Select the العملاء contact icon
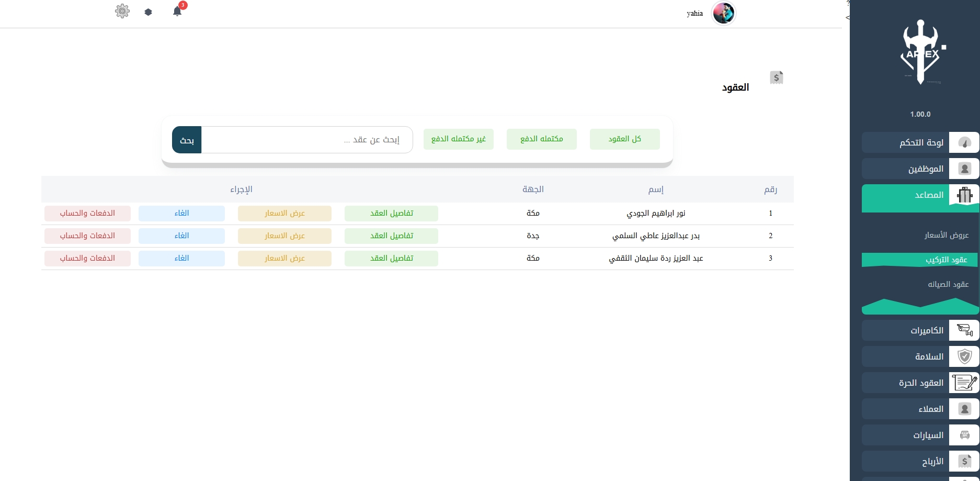980x481 pixels. click(x=964, y=409)
